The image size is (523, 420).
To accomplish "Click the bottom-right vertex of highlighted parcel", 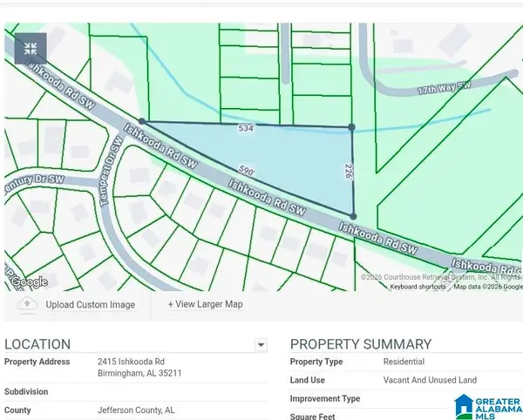I will pos(353,216).
